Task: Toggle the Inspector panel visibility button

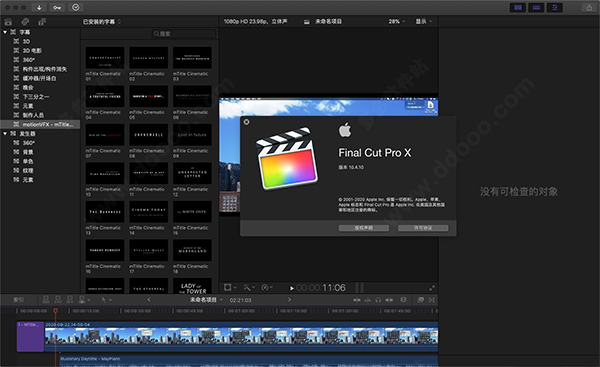Action: (554, 7)
